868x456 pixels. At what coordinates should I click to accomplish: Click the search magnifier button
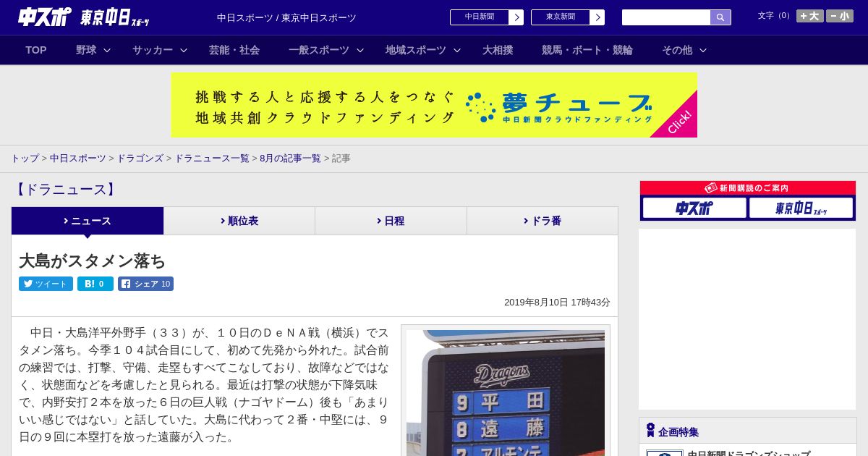(x=720, y=17)
